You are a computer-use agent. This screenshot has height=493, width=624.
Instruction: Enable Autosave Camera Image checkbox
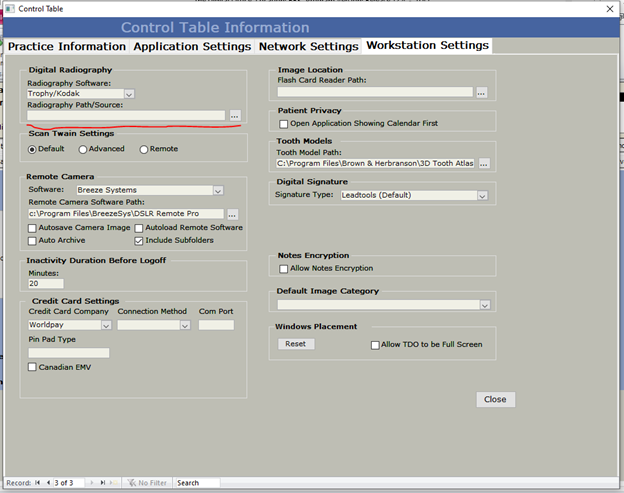[x=33, y=228]
